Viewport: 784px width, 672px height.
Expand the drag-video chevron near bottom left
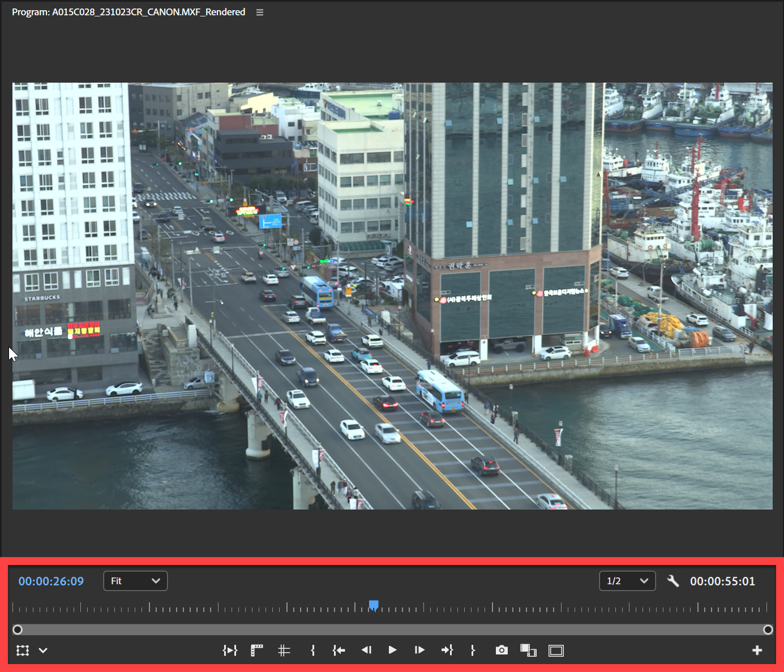click(42, 650)
